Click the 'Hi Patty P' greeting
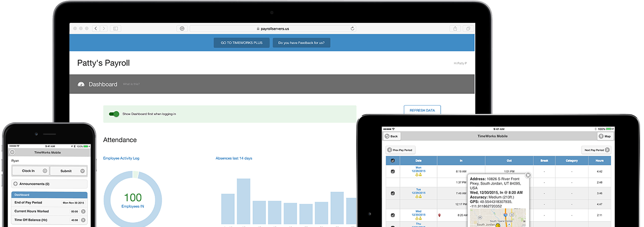The image size is (644, 227). tap(460, 64)
